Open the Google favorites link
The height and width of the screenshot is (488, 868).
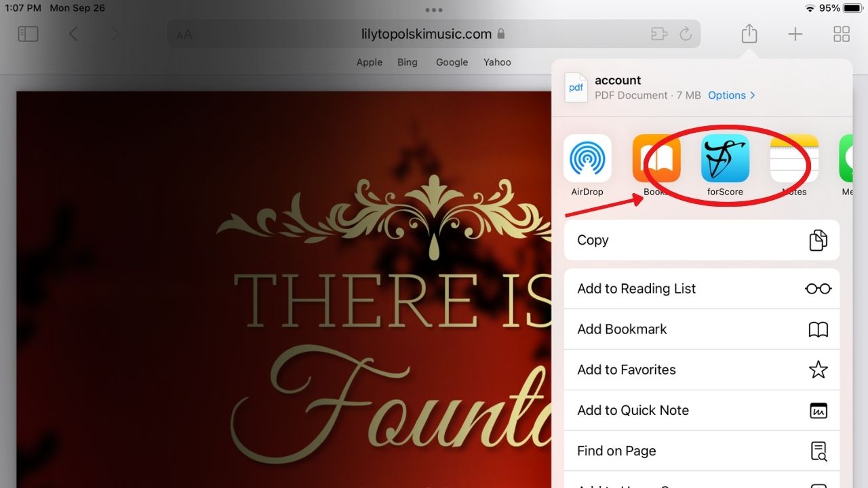point(452,62)
